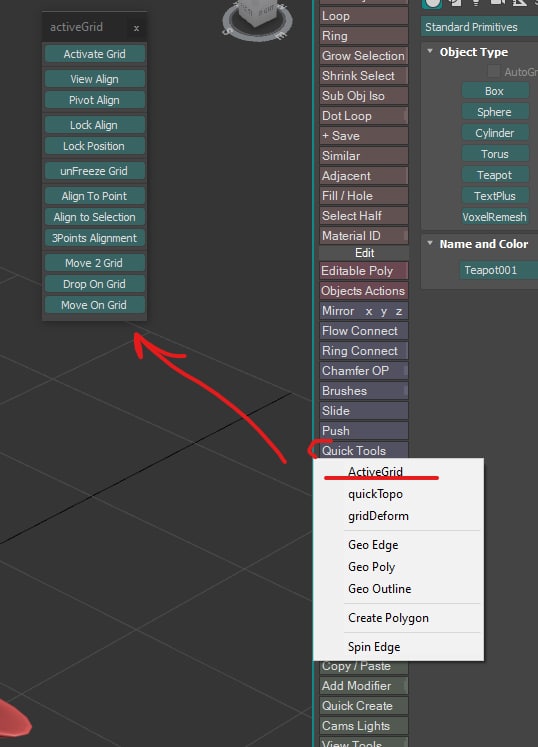Create a Torus primitive
538x747 pixels.
click(x=495, y=154)
